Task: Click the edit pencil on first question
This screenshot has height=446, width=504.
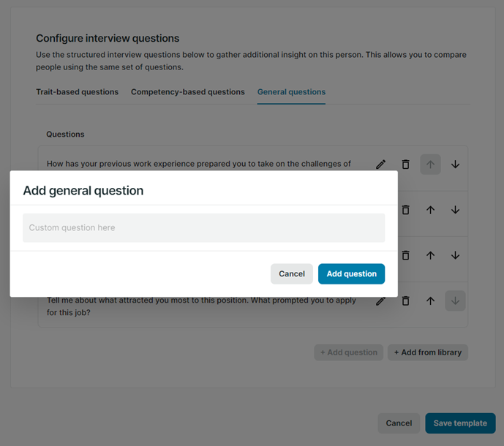Action: coord(381,165)
